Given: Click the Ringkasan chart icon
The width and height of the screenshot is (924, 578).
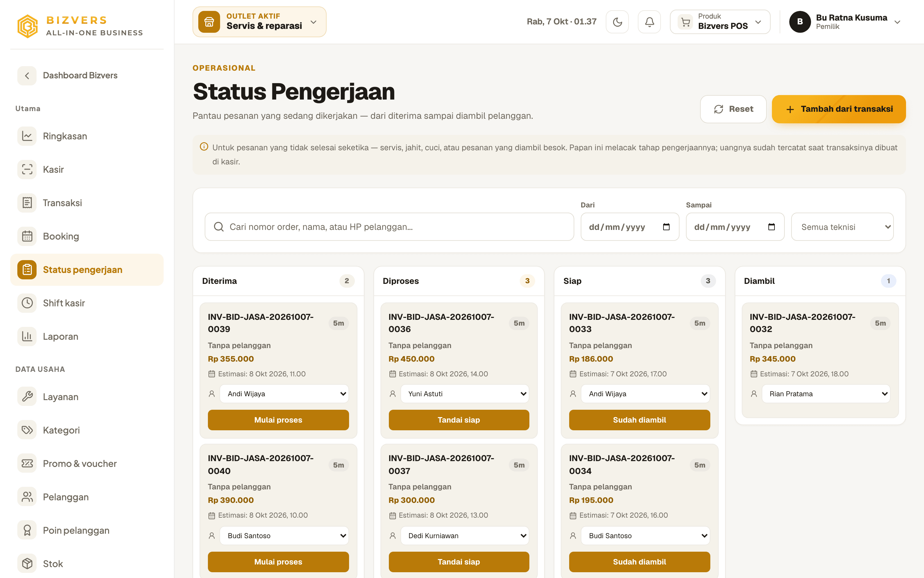Looking at the screenshot, I should point(27,136).
